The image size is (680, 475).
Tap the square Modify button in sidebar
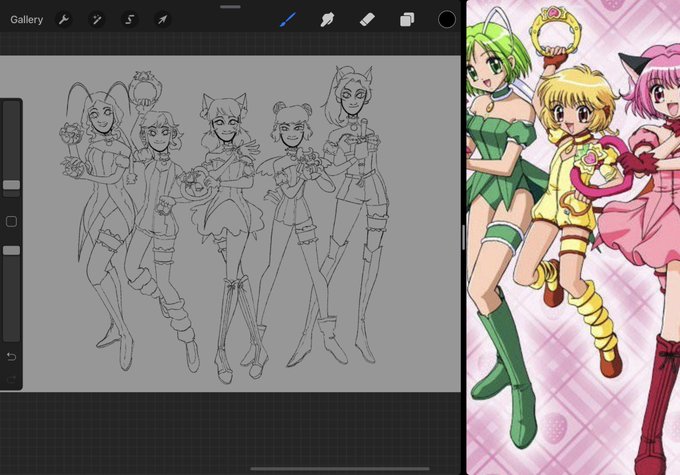click(12, 222)
